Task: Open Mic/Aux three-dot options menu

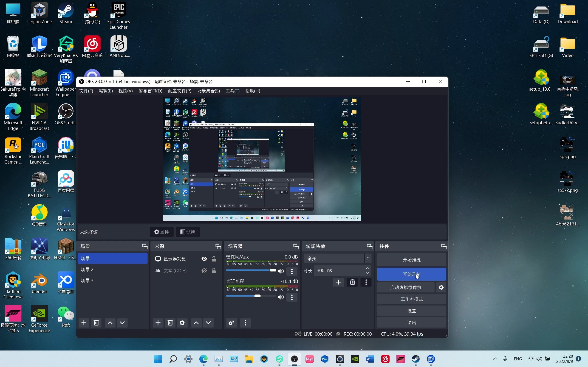Action: coord(292,271)
